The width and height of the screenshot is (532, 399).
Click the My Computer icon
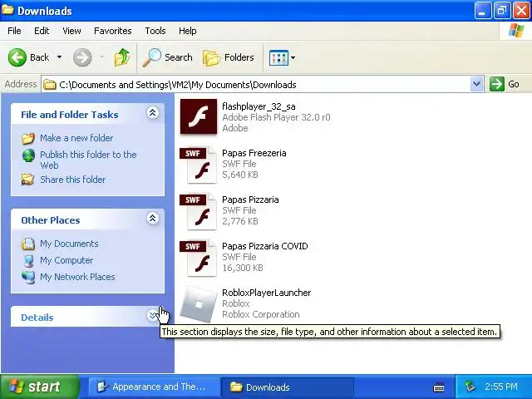pyautogui.click(x=28, y=260)
